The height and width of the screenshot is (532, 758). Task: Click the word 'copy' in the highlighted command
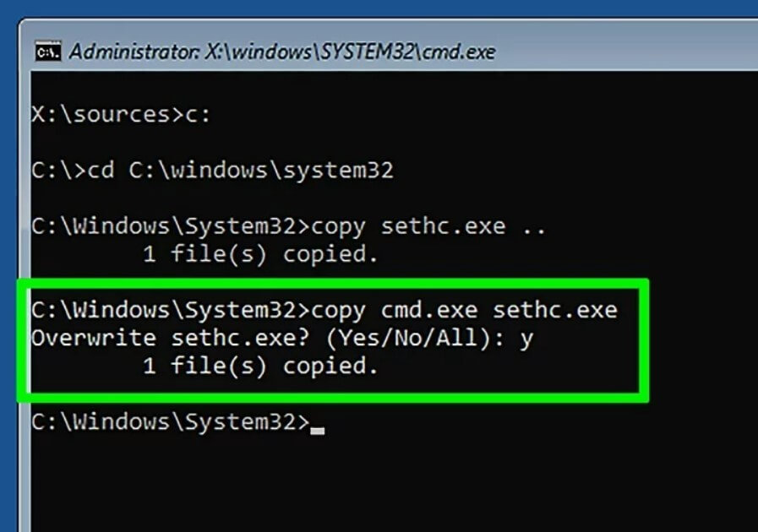338,312
